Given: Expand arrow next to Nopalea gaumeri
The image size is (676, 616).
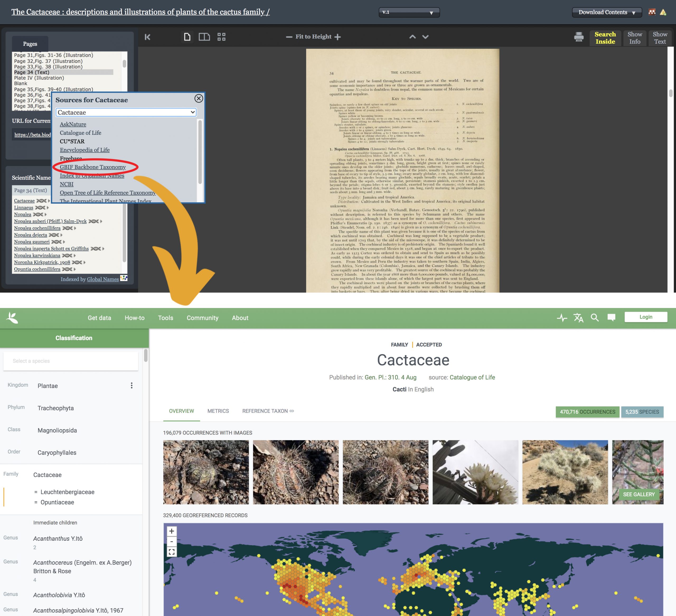Looking at the screenshot, I should pyautogui.click(x=64, y=242).
